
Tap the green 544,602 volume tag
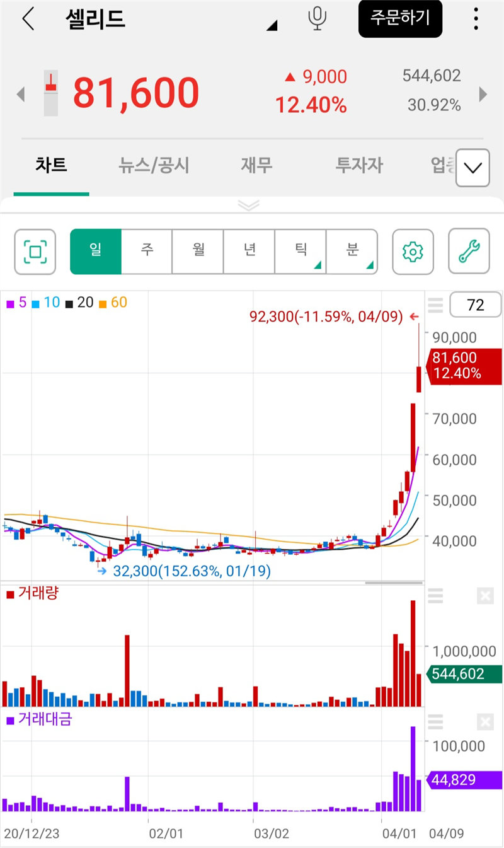coord(465,674)
